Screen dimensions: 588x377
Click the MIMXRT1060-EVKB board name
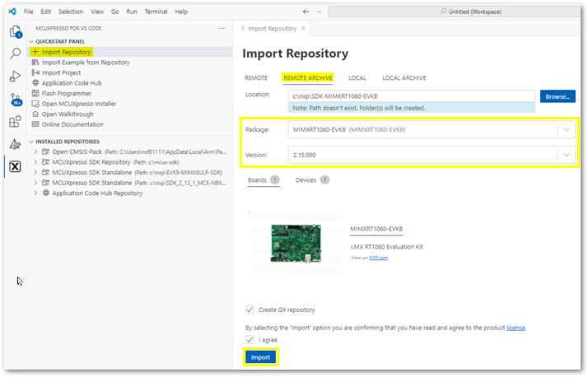tap(376, 229)
